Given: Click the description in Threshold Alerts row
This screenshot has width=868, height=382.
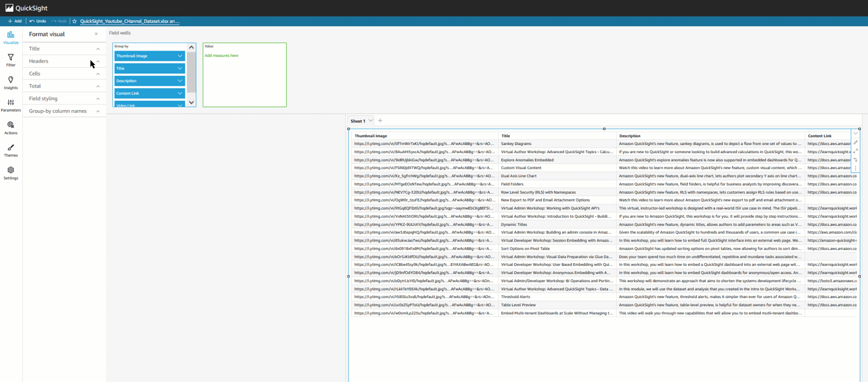Looking at the screenshot, I should pyautogui.click(x=710, y=297).
